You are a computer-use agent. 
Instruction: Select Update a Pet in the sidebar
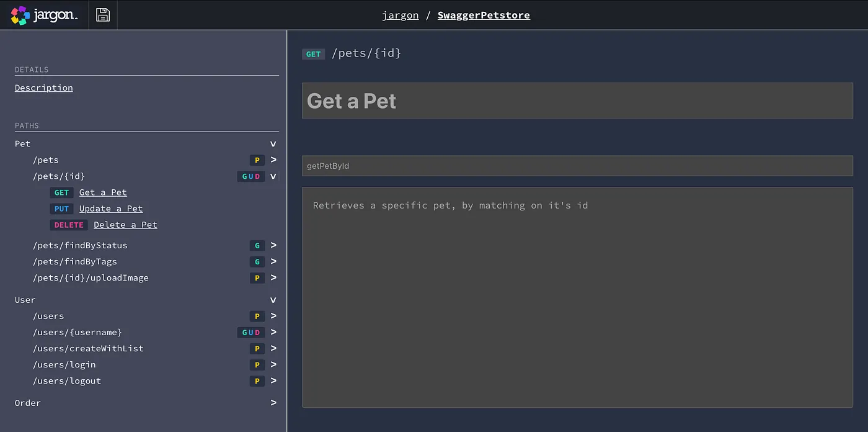coord(110,209)
